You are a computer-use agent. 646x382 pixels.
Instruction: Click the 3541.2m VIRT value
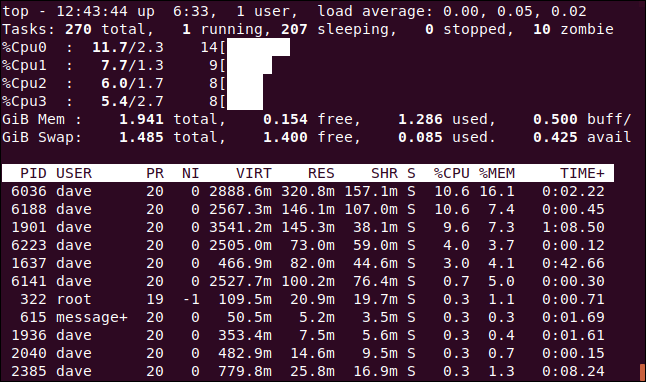pyautogui.click(x=240, y=227)
